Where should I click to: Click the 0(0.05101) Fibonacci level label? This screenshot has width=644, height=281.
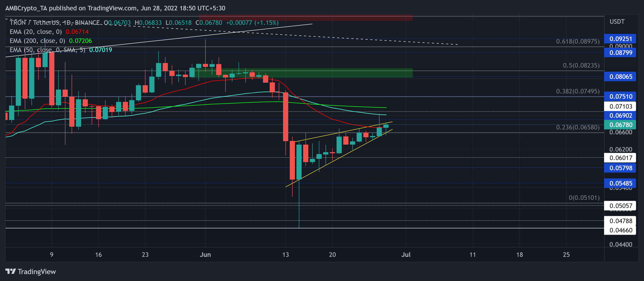click(584, 198)
